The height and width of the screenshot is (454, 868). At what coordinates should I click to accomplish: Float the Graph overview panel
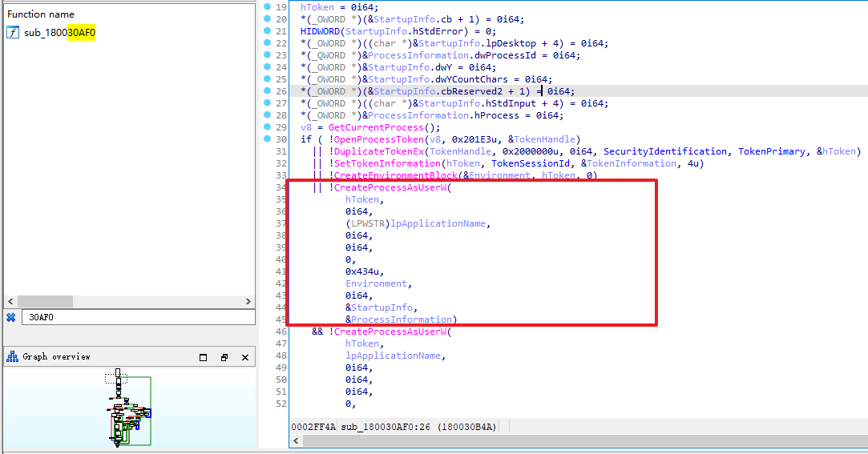point(224,358)
